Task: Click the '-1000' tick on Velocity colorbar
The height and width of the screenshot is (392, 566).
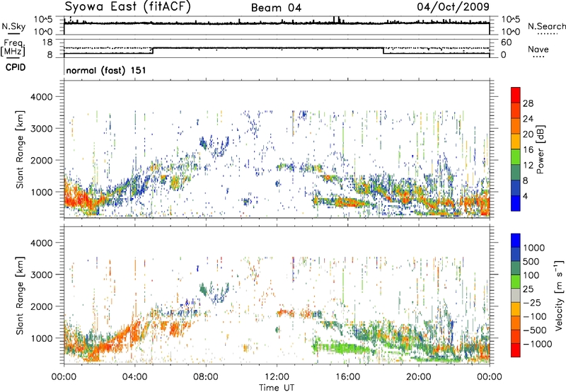Action: 537,344
